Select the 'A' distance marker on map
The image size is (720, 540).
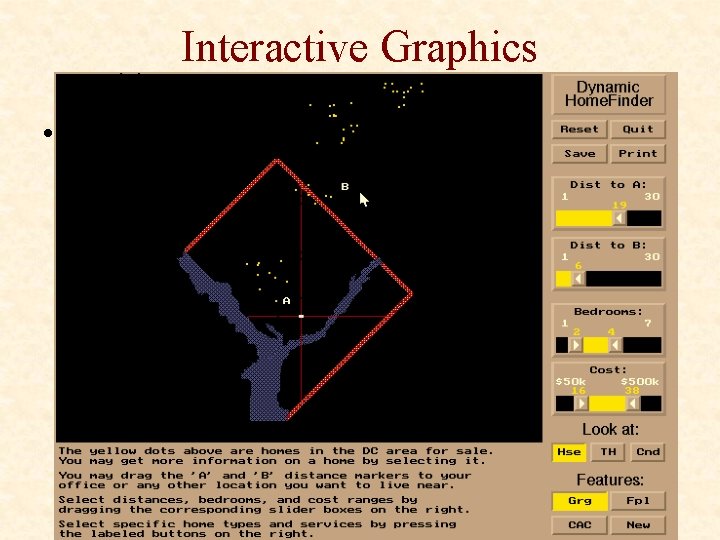point(287,301)
